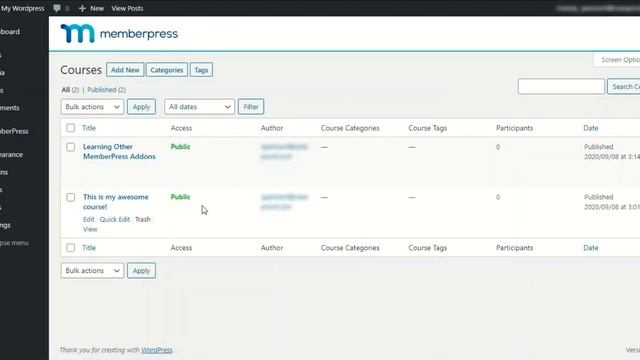Screen dimensions: 640x360
Task: Click author link in awesome course row
Action: (x=284, y=202)
